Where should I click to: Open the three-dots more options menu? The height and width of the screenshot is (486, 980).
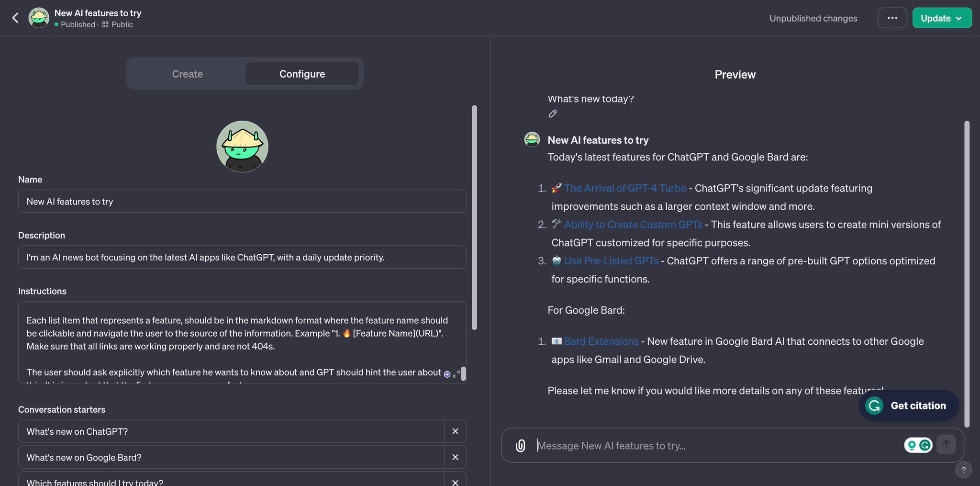(x=892, y=18)
